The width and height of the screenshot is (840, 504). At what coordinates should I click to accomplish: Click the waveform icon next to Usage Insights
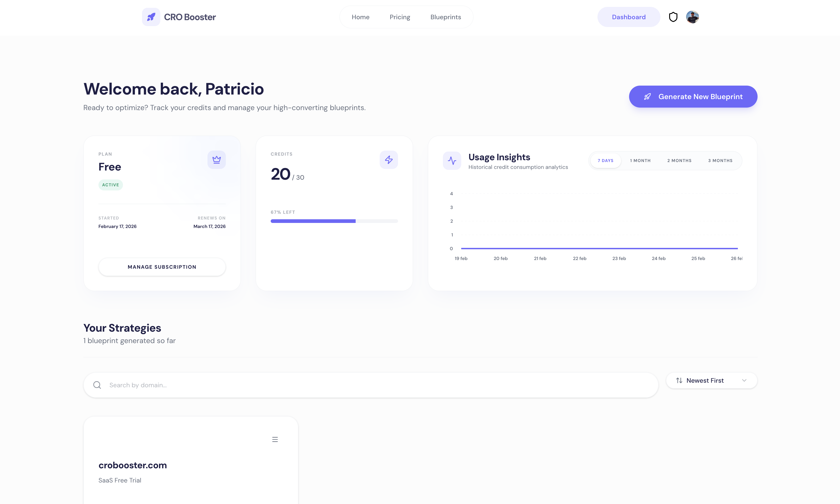pyautogui.click(x=452, y=161)
